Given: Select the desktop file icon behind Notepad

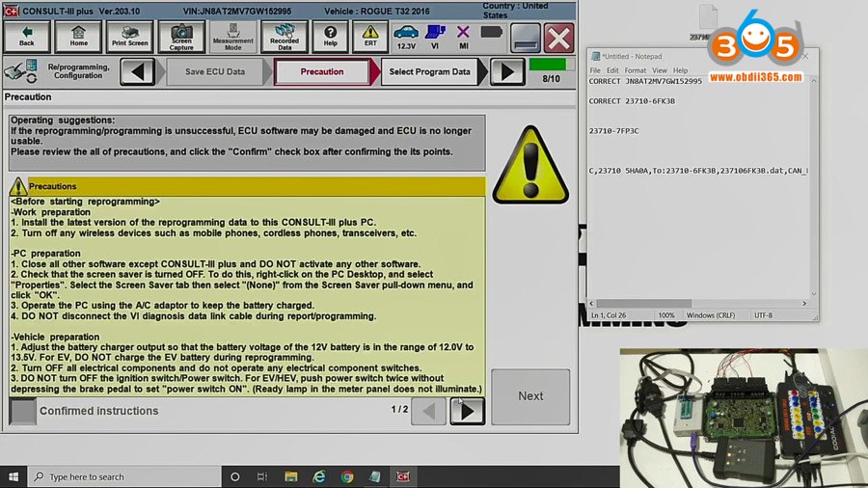Looking at the screenshot, I should tap(708, 22).
